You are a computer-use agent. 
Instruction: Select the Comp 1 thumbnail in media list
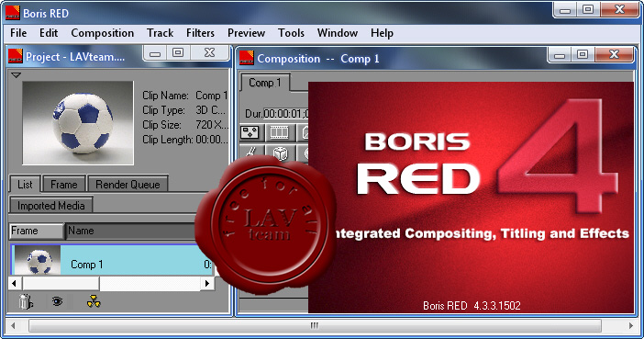[x=37, y=260]
